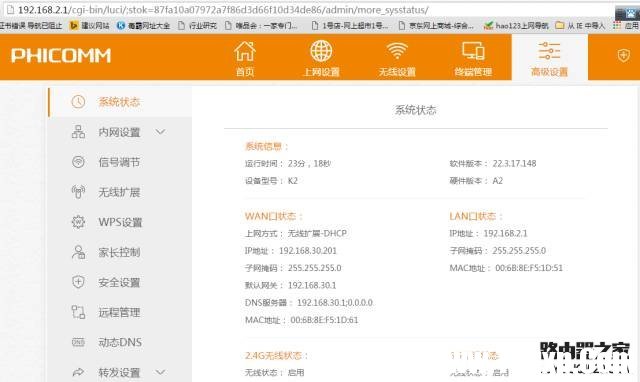Click the 安全设置 shield icon
Image resolution: width=640 pixels, height=382 pixels.
point(78,282)
